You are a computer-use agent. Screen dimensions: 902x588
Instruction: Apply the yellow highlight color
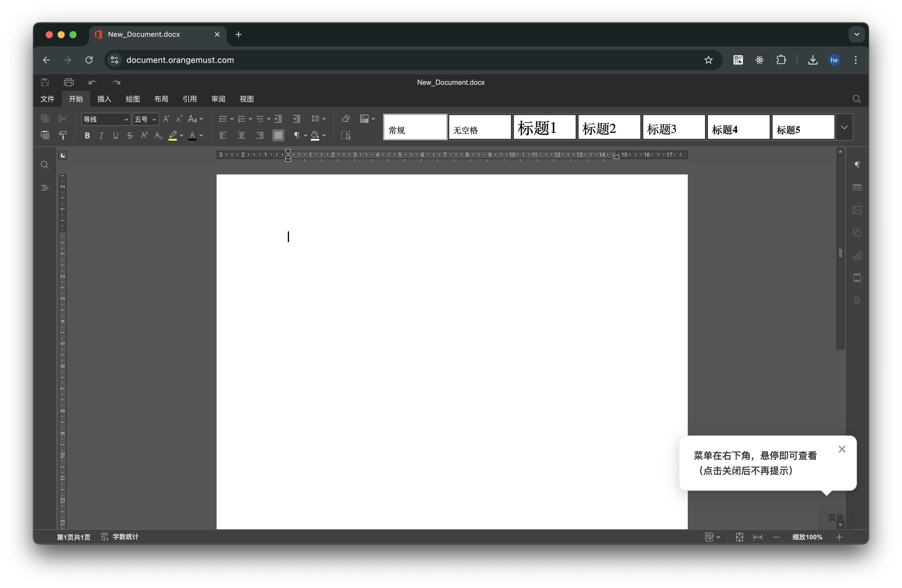(x=173, y=136)
